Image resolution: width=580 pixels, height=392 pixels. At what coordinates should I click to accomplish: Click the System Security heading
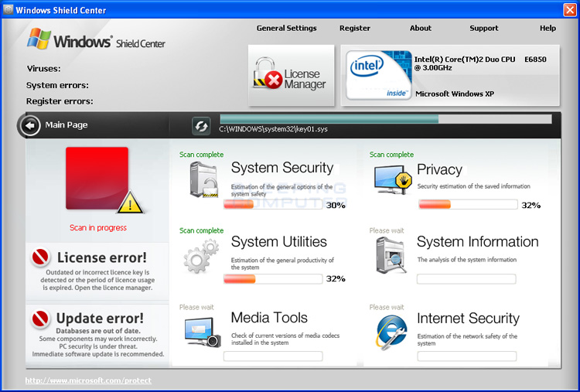[282, 168]
